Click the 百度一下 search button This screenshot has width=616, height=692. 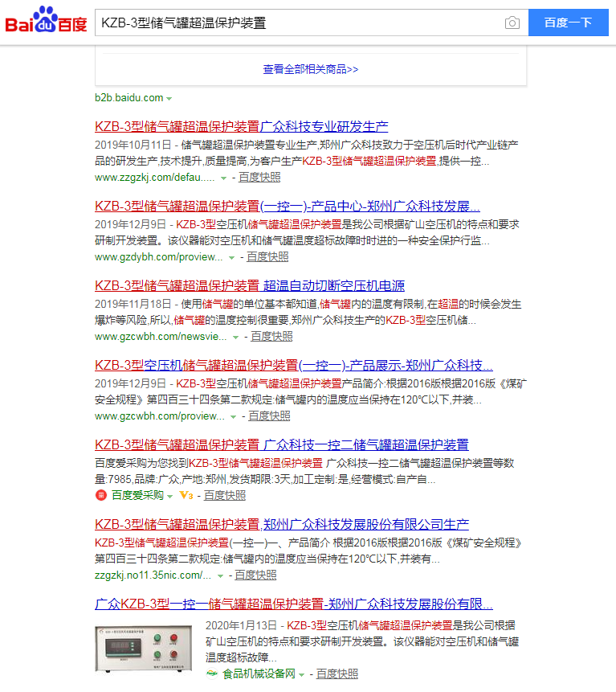click(x=568, y=23)
